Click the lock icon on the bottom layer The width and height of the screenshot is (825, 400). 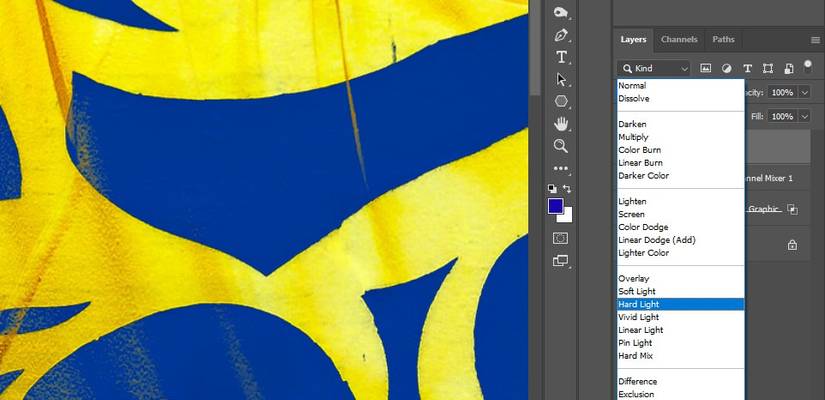point(792,245)
